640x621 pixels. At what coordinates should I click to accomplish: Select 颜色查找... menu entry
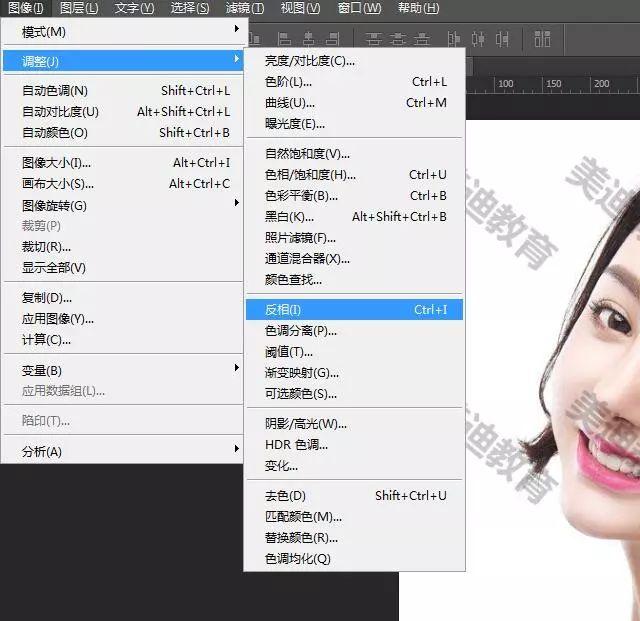[354, 280]
